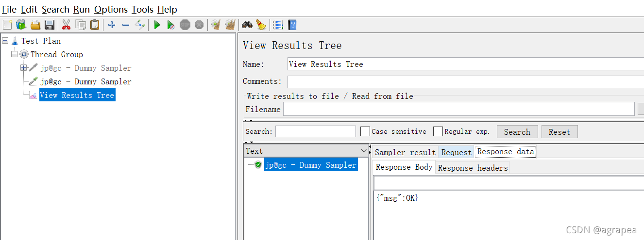The width and height of the screenshot is (644, 240).
Task: Click the Comments input field
Action: (466, 81)
